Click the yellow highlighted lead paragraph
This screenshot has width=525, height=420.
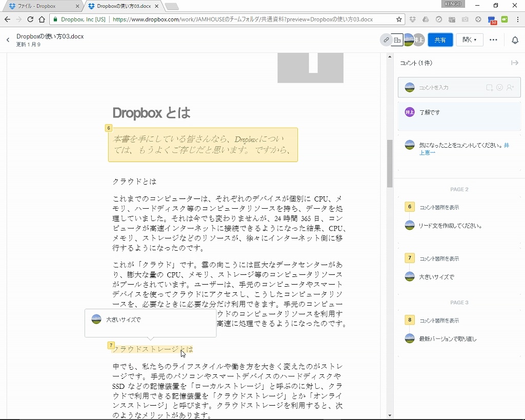[203, 145]
